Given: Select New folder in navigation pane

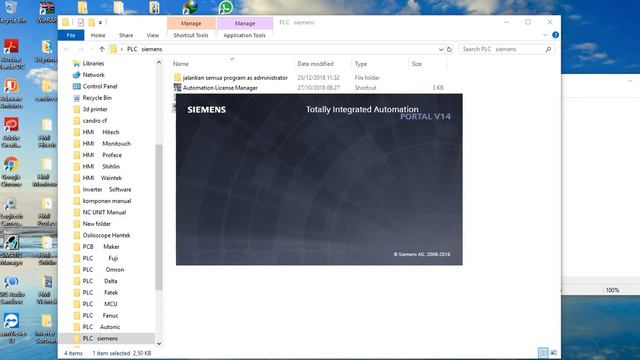Looking at the screenshot, I should pyautogui.click(x=96, y=224).
